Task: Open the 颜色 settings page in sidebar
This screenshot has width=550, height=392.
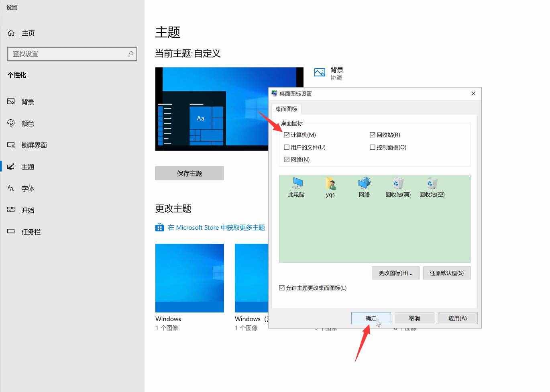Action: (28, 123)
